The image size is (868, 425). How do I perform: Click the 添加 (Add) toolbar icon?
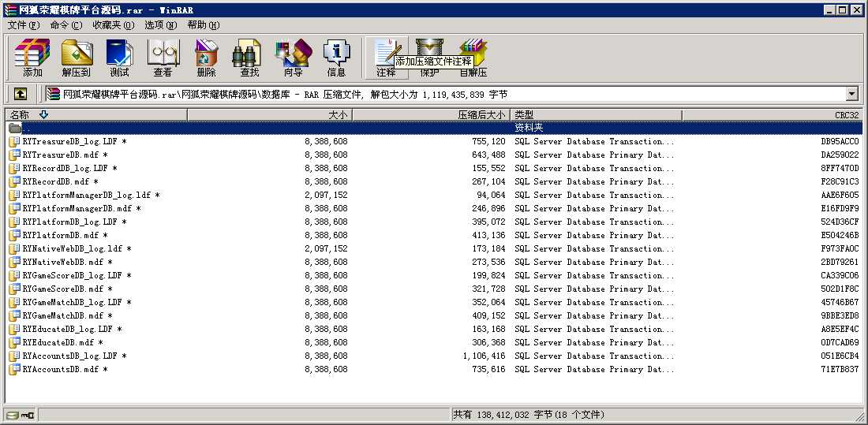tap(32, 58)
